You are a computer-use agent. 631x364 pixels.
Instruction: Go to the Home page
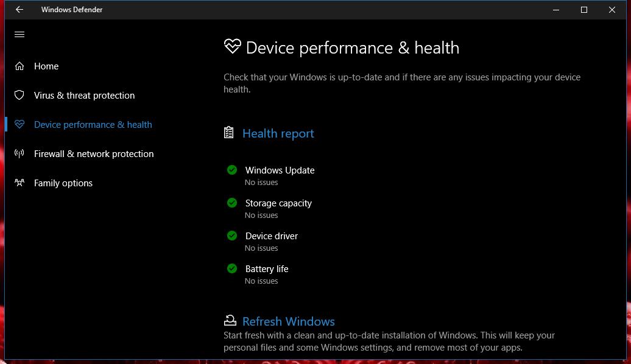[46, 66]
